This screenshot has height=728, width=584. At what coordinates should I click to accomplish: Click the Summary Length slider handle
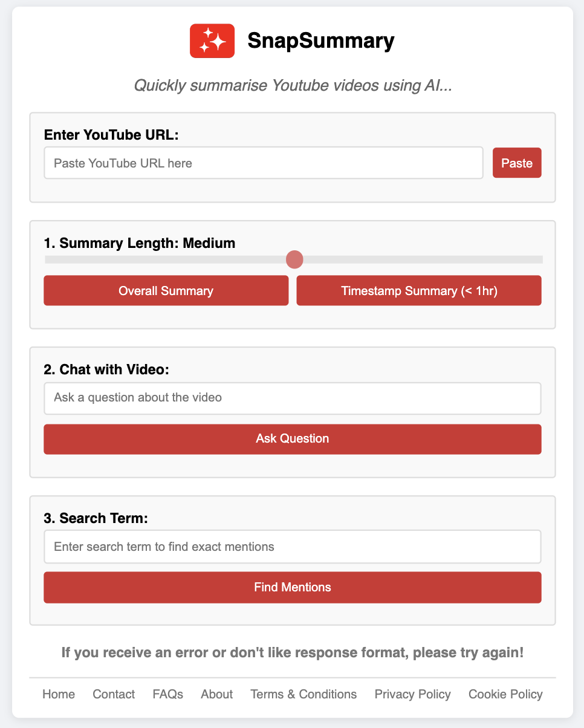point(294,259)
